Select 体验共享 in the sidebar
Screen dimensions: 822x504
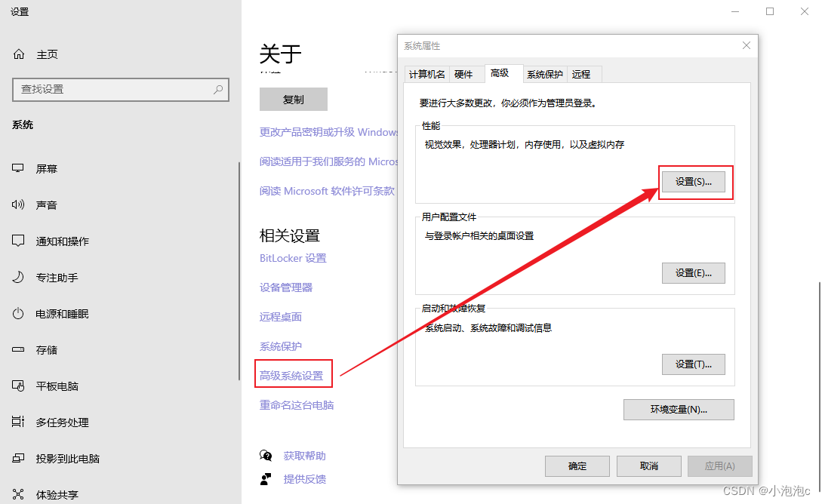click(57, 495)
